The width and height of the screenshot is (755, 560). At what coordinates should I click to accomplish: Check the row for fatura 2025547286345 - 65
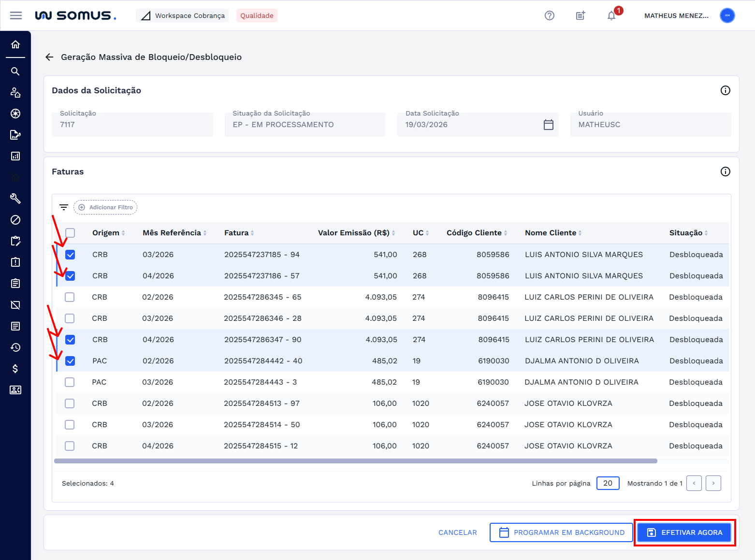coord(70,297)
